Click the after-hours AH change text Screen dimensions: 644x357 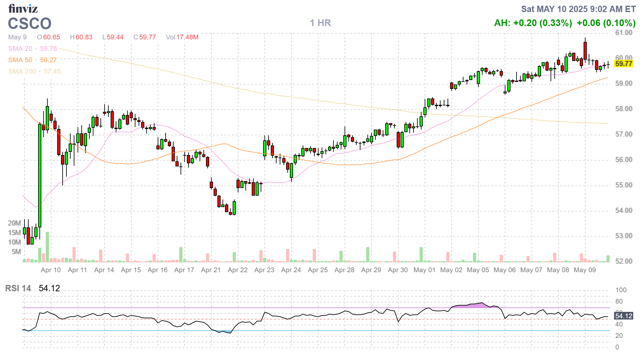pyautogui.click(x=533, y=23)
